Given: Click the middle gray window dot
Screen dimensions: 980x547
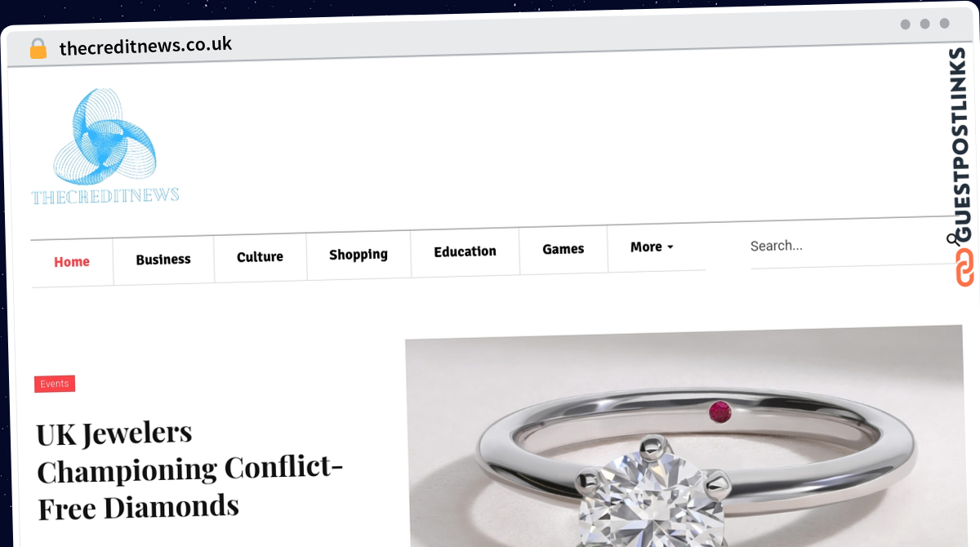Looking at the screenshot, I should 924,24.
